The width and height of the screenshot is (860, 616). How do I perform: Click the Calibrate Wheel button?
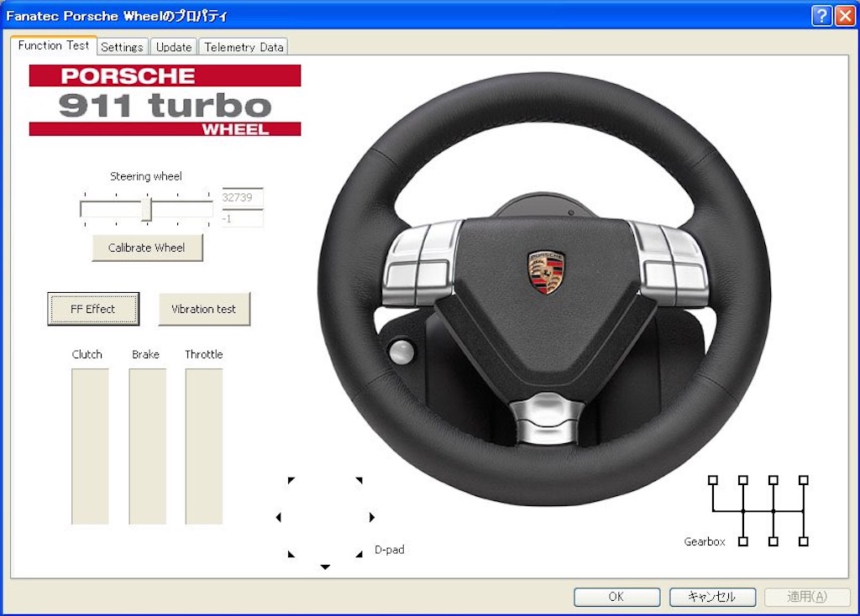[x=147, y=248]
